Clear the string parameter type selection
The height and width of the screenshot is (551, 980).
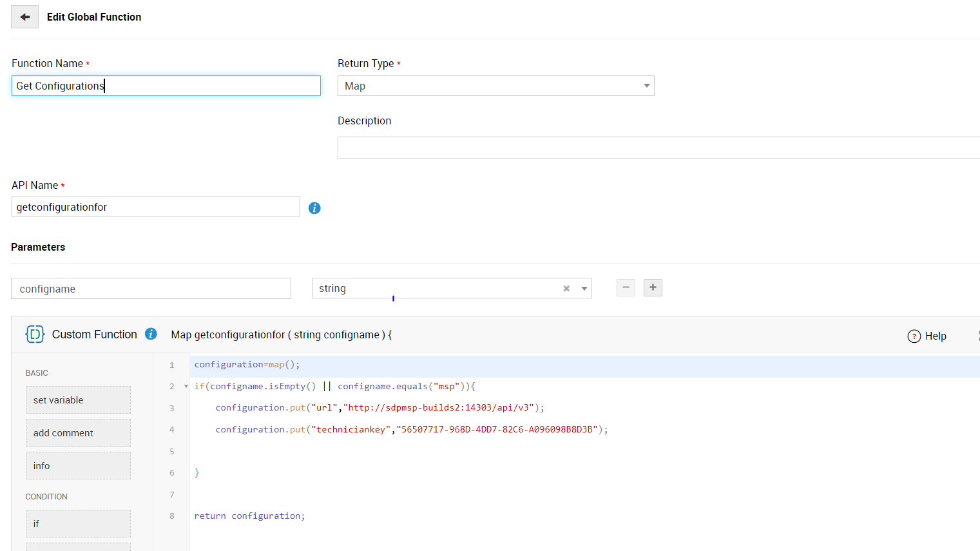pyautogui.click(x=566, y=289)
